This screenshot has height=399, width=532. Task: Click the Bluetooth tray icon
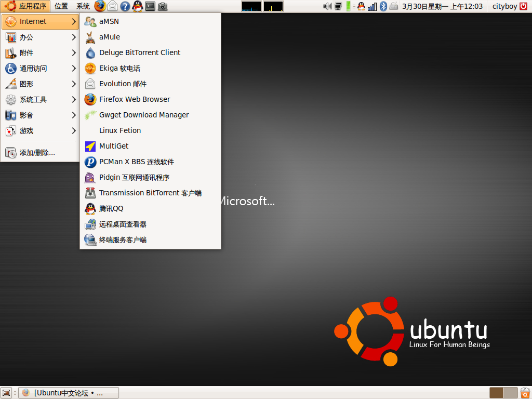[383, 6]
